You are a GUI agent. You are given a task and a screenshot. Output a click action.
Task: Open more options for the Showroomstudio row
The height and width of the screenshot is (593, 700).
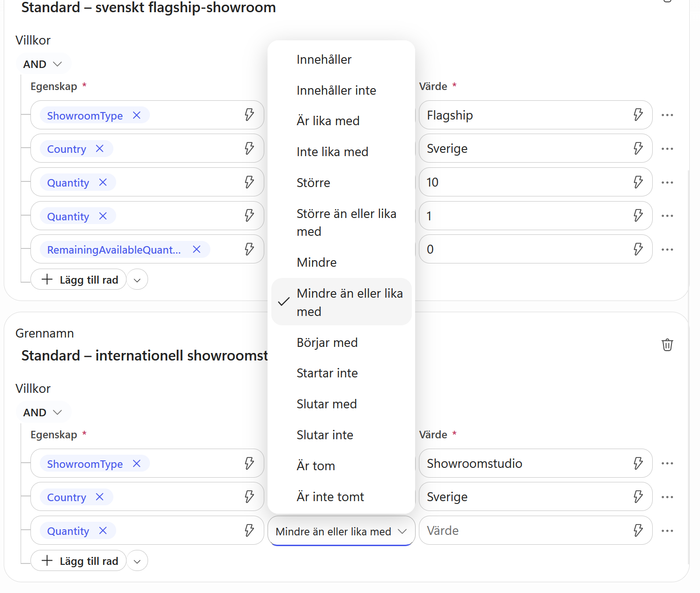667,463
